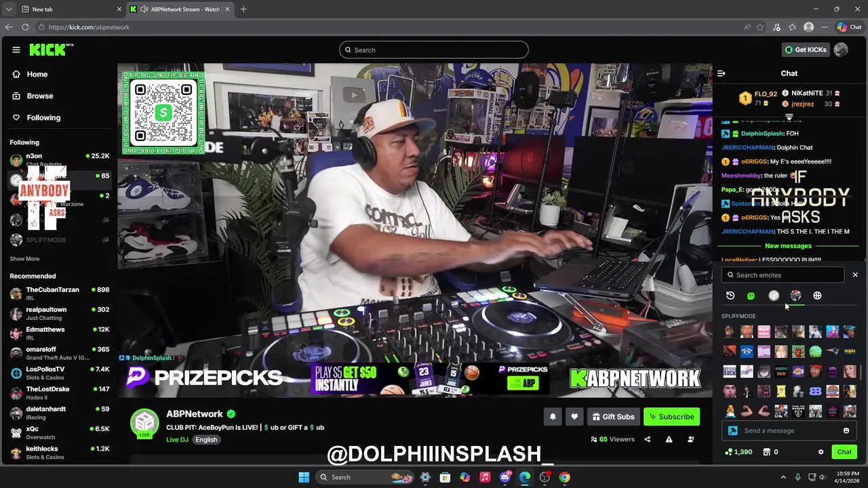
Task: Click the Gift Subs button
Action: (613, 417)
